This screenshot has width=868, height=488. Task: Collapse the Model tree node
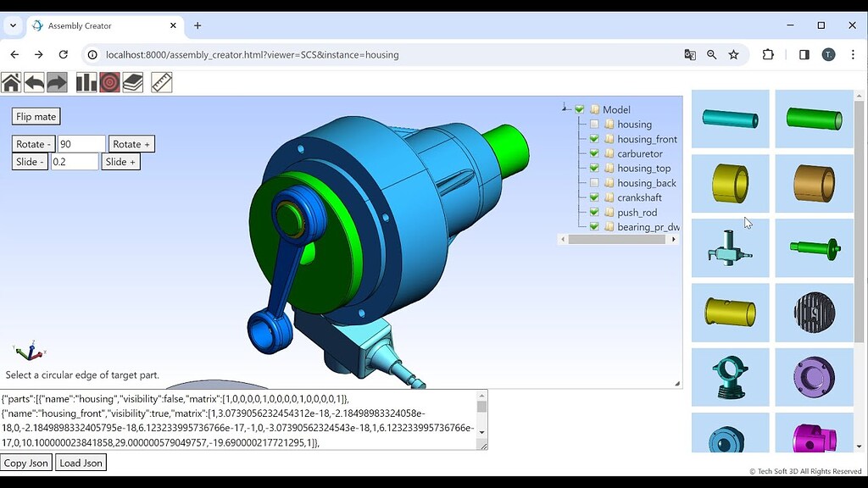click(x=562, y=109)
